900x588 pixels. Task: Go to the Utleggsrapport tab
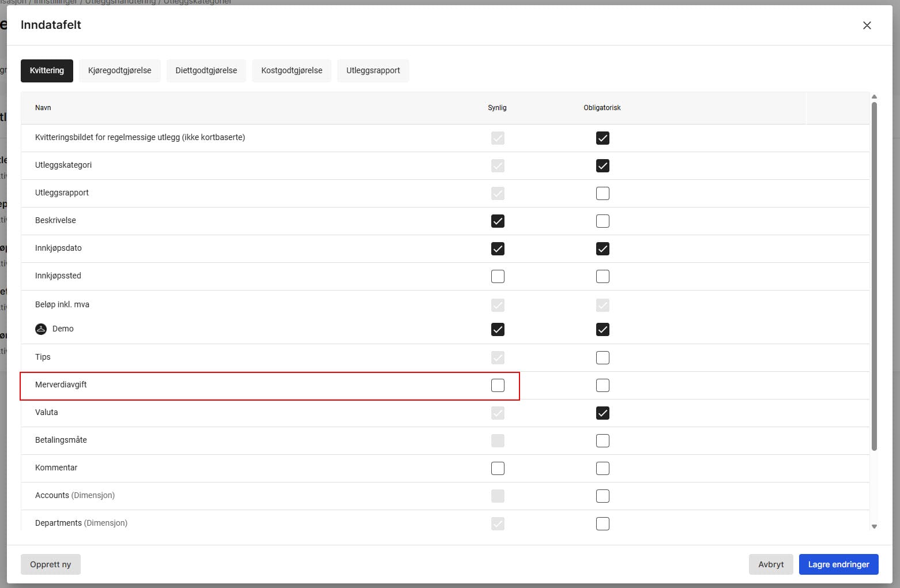click(373, 70)
